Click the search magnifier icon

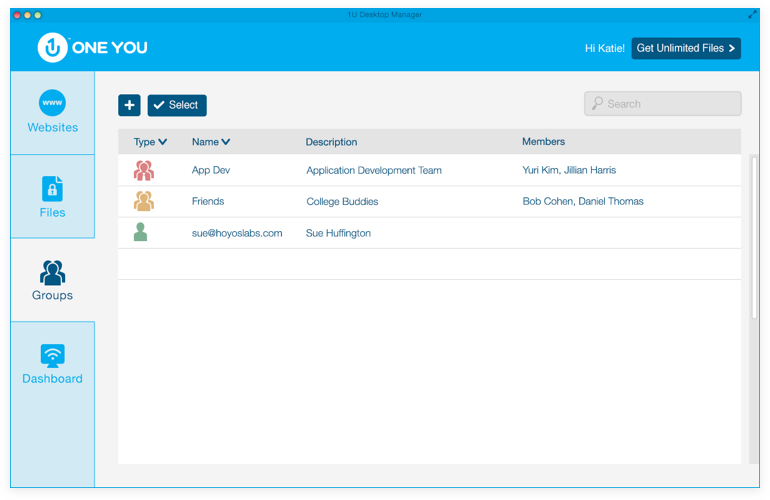click(x=597, y=103)
